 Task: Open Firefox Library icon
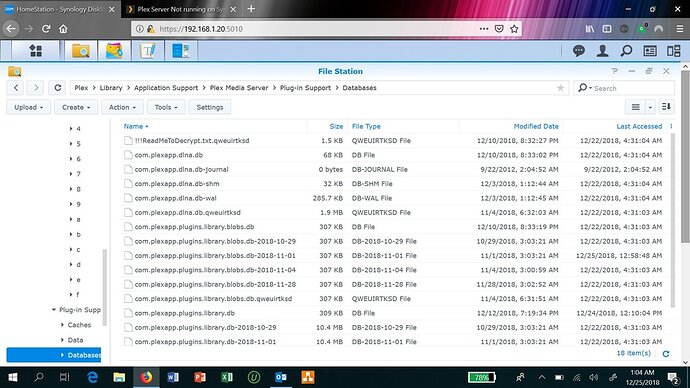pyautogui.click(x=590, y=29)
